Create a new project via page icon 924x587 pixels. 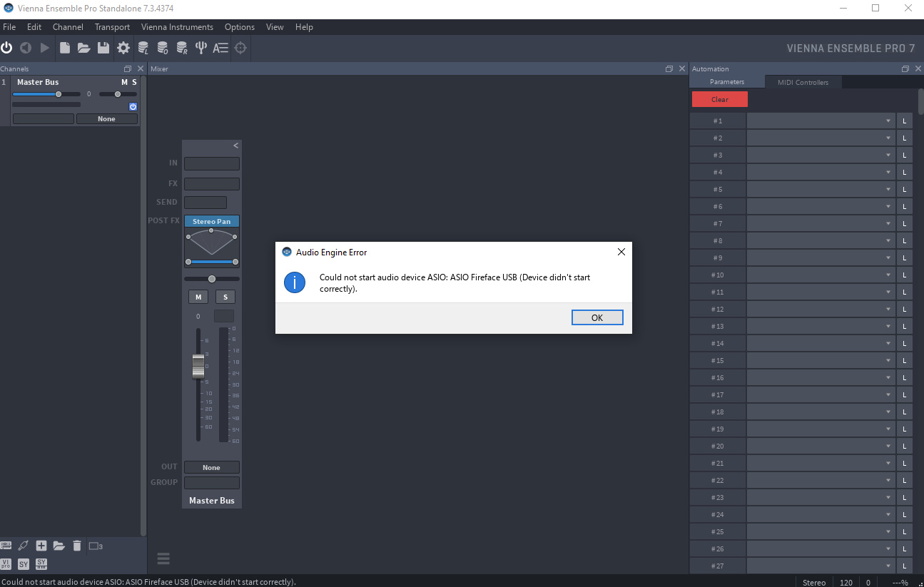tap(65, 48)
